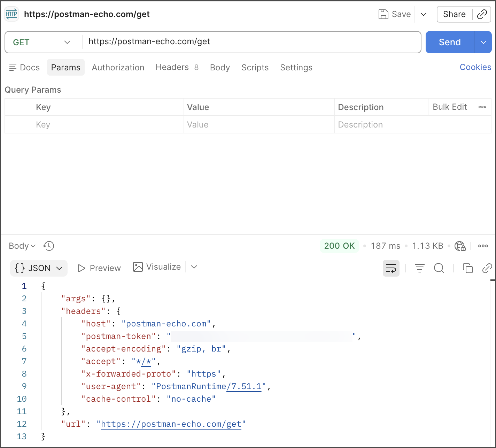Image resolution: width=496 pixels, height=448 pixels.
Task: Open the postman-echo.com/get url link in response
Action: click(x=171, y=424)
